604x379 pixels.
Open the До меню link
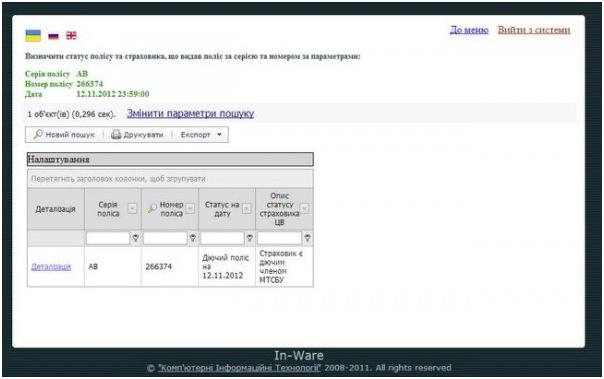469,30
